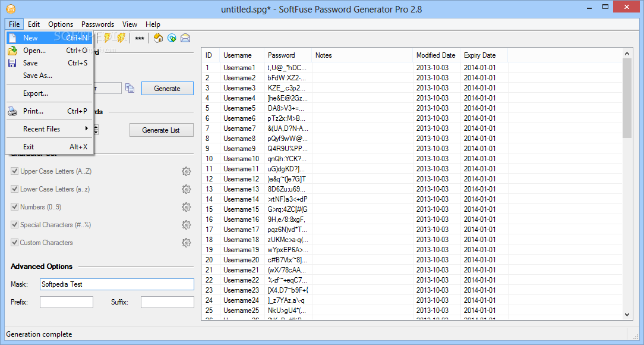Select the Username25 row
The height and width of the screenshot is (345, 644).
[412, 310]
